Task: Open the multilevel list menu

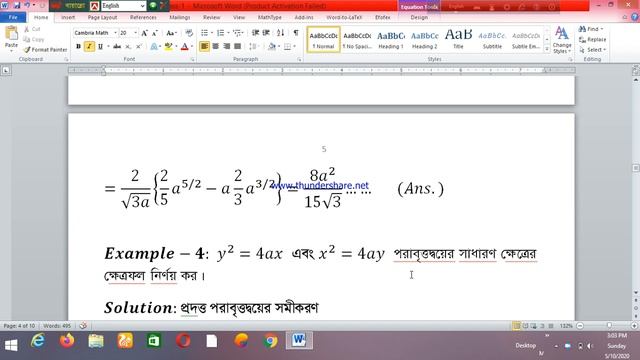Action: pos(238,33)
